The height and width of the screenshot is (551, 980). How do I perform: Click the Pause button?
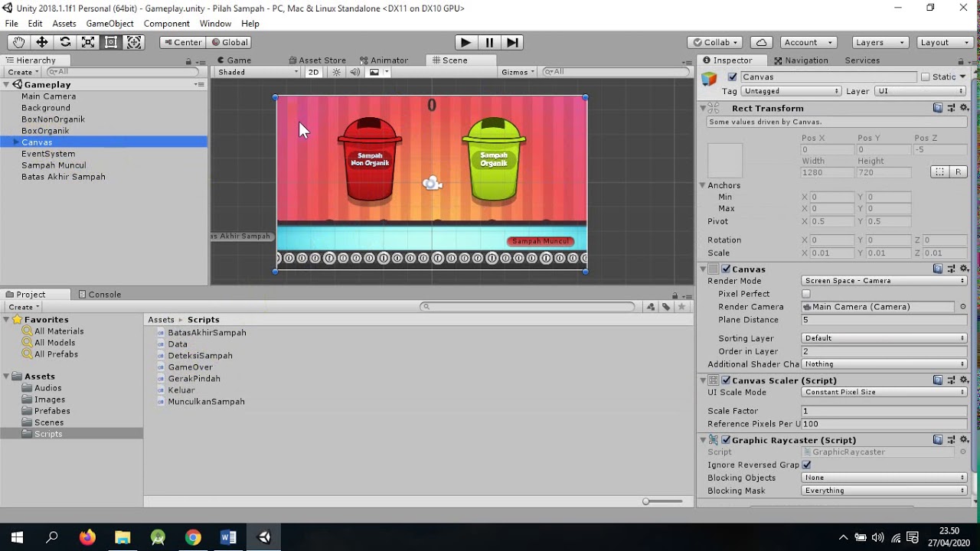pos(489,42)
